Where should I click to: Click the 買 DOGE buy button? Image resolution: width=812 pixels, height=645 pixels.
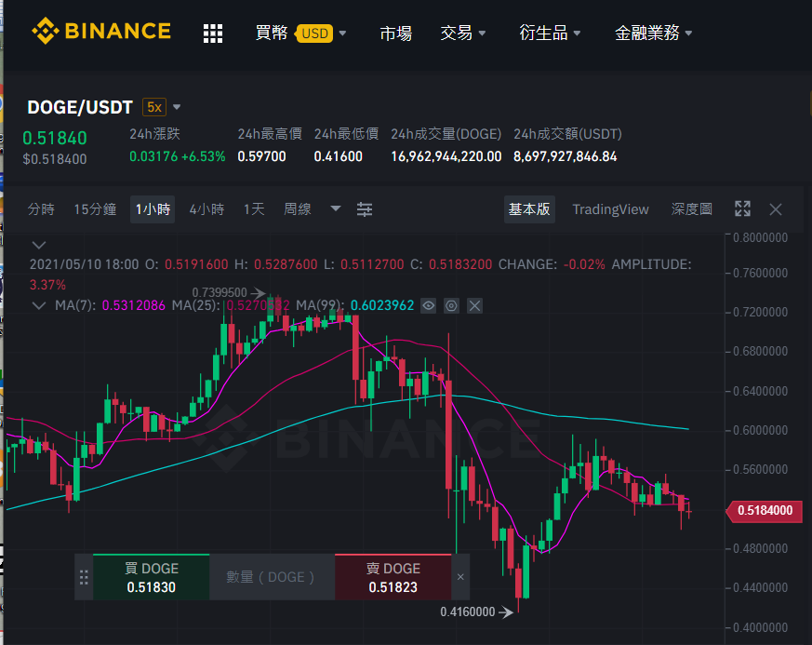(152, 577)
